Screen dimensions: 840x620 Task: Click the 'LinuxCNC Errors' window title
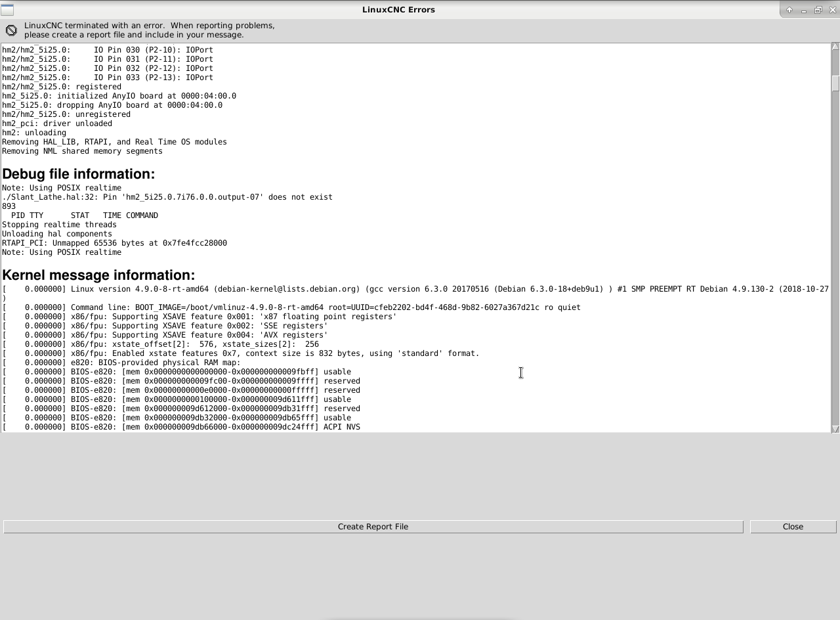coord(398,10)
